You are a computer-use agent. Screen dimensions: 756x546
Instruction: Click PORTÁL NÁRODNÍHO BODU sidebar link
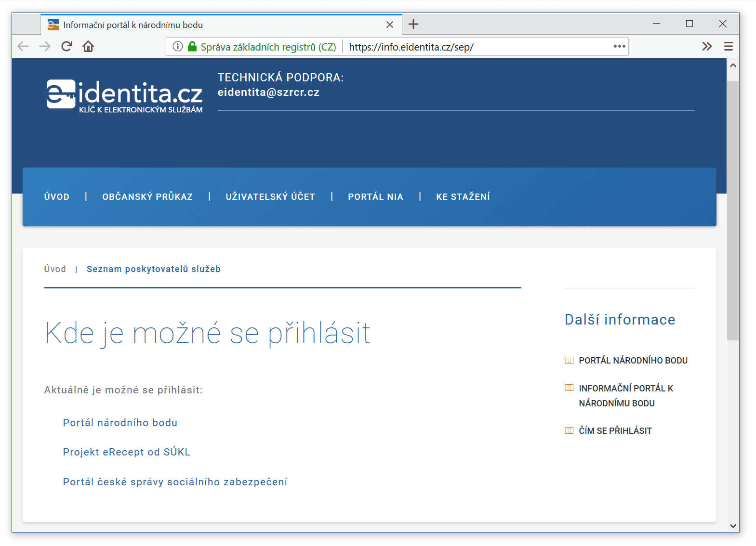(633, 361)
